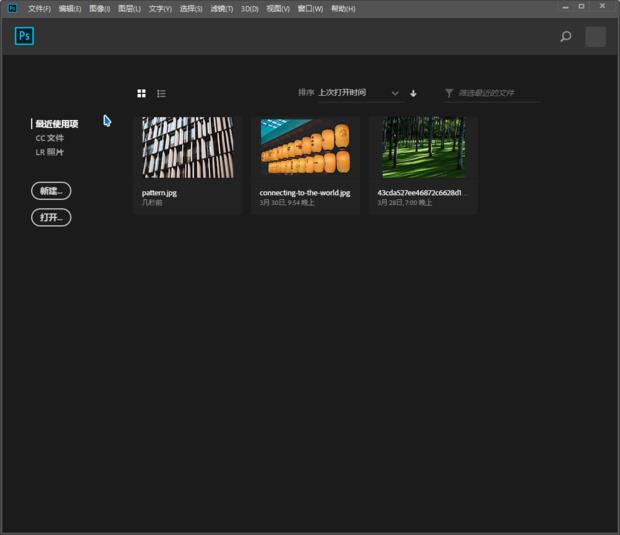This screenshot has width=620, height=535.
Task: Open the 滤镜(T) menu
Action: click(221, 8)
